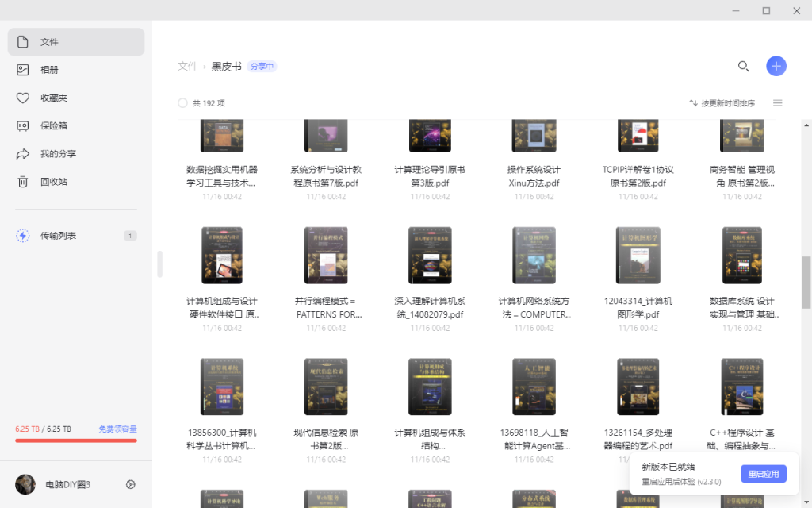Image resolution: width=812 pixels, height=508 pixels.
Task: Open search with magnifier icon
Action: [x=744, y=67]
